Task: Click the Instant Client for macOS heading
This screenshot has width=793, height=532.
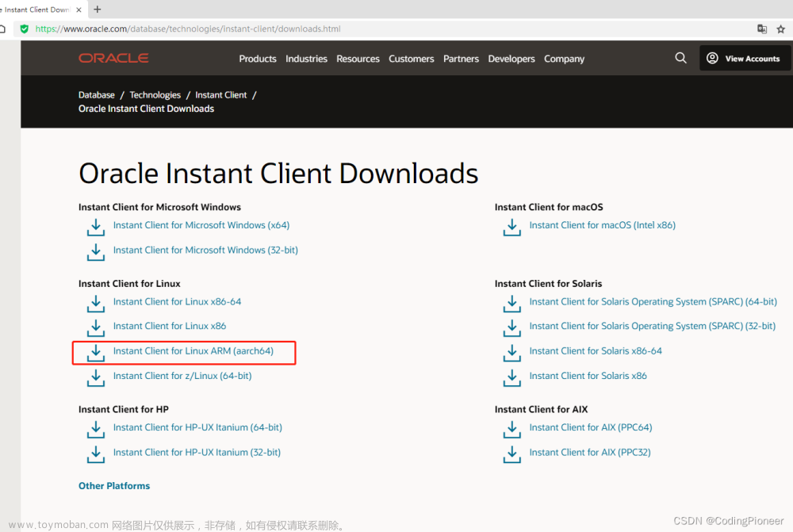Action: [549, 207]
